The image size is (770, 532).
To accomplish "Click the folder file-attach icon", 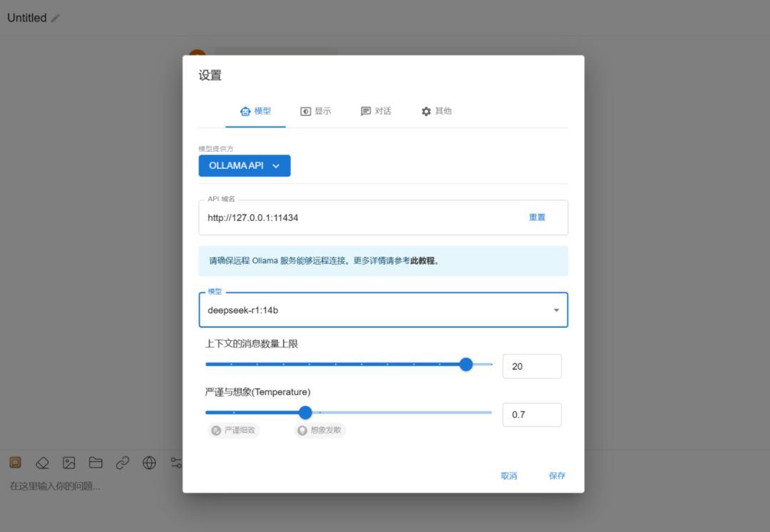I will coord(96,463).
